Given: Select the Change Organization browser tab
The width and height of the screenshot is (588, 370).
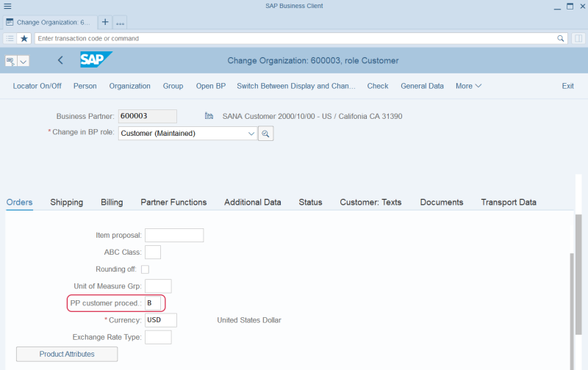Looking at the screenshot, I should 50,22.
